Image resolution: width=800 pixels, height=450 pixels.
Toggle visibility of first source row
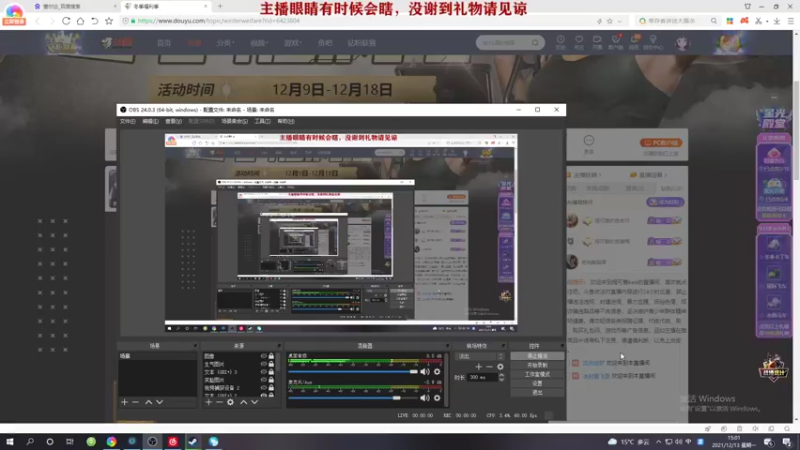click(264, 356)
